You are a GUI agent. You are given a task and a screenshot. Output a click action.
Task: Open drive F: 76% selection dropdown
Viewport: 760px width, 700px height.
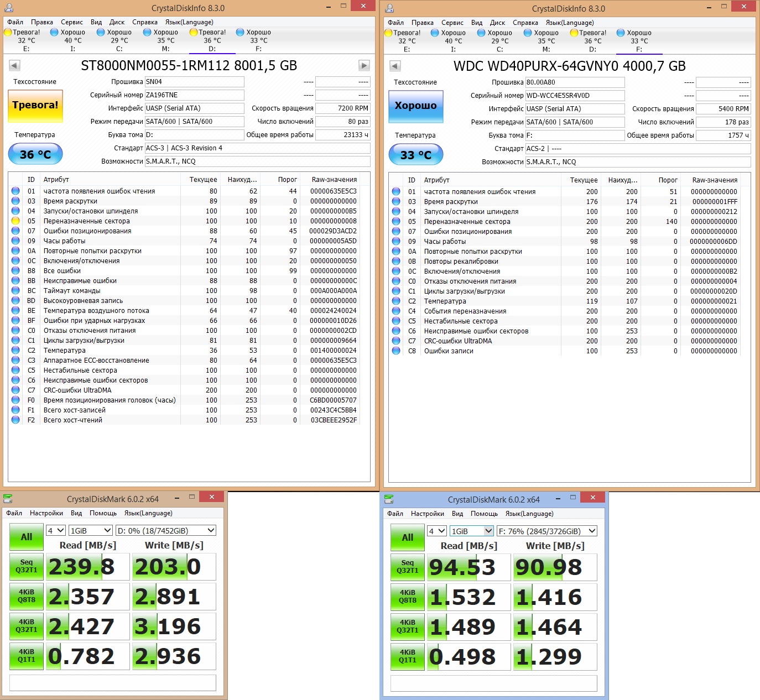[547, 531]
